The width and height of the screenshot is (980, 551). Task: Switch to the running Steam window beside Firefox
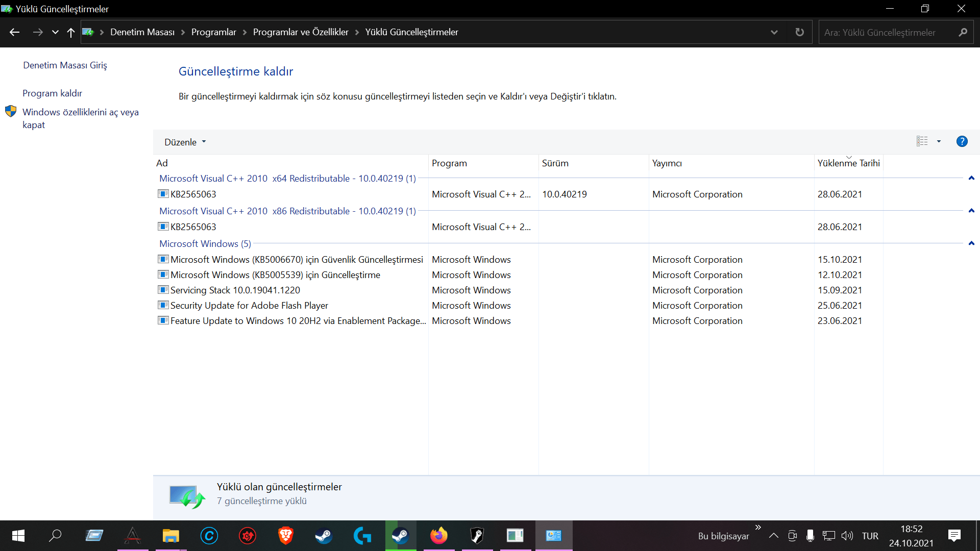401,536
